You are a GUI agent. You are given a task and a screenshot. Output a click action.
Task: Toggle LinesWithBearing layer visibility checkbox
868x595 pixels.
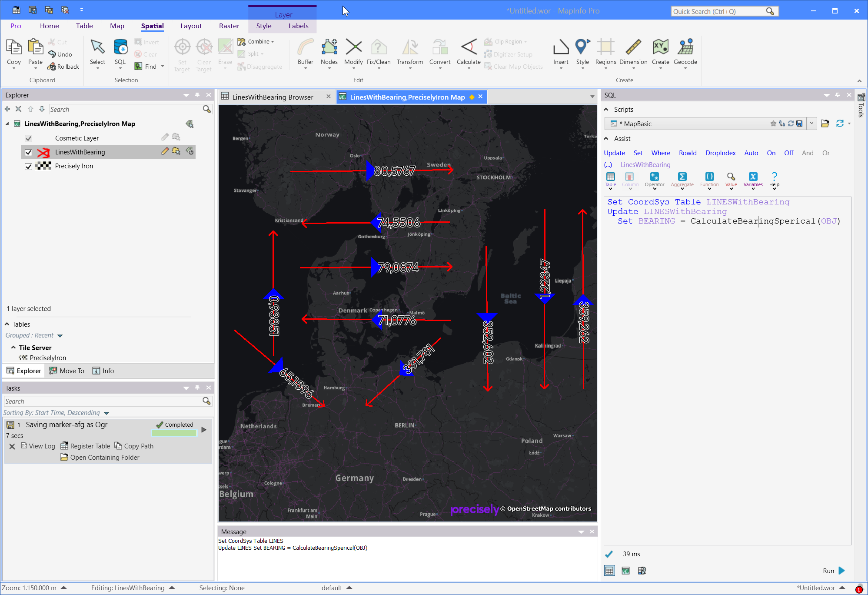[28, 152]
